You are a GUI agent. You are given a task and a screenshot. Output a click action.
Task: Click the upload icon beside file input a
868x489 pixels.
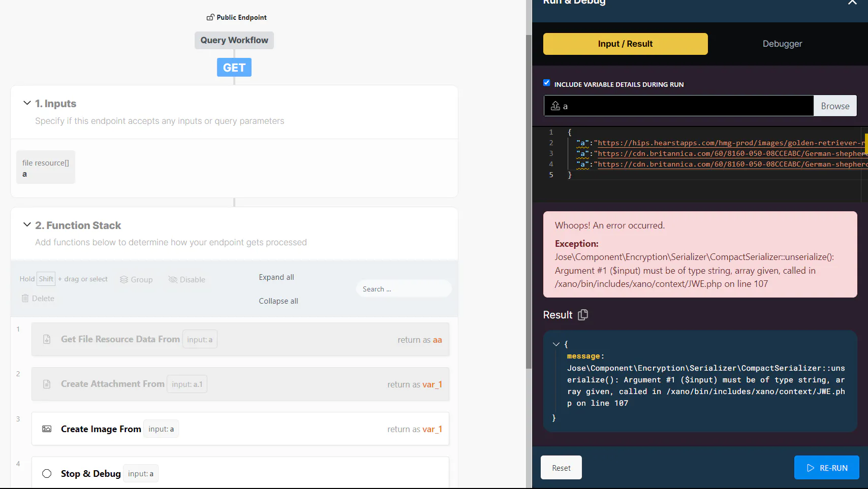click(x=555, y=106)
